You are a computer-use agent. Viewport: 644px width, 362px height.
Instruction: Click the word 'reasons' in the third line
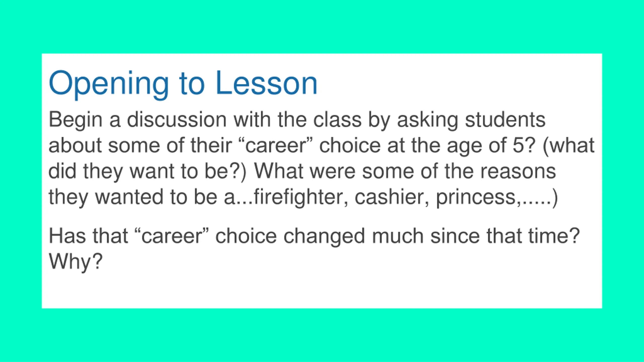[x=518, y=172]
